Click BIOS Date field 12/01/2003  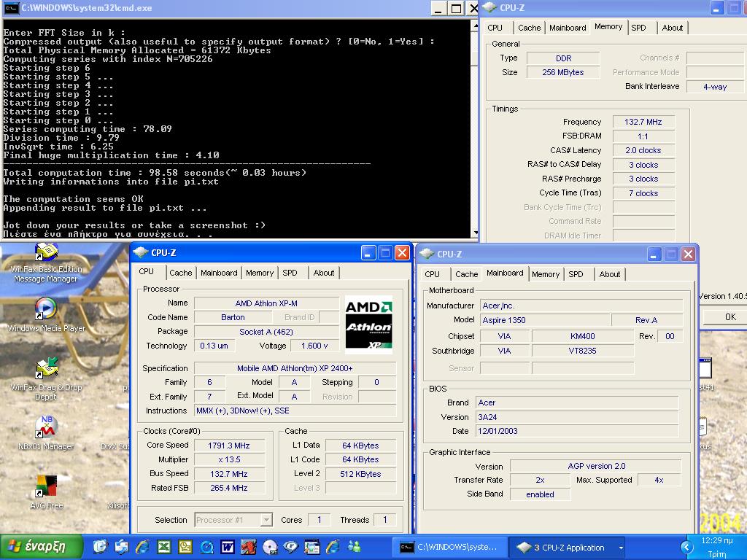577,431
